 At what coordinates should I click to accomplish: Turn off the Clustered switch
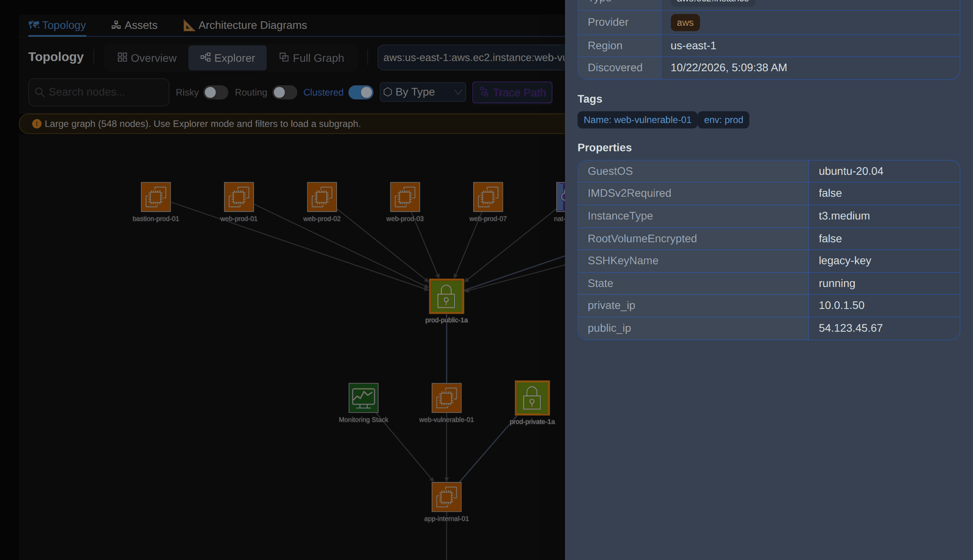tap(361, 92)
